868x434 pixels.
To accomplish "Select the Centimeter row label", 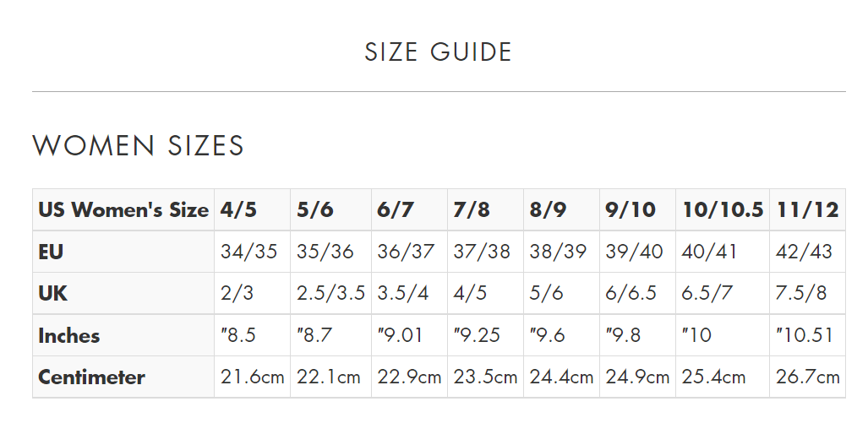I will (91, 377).
